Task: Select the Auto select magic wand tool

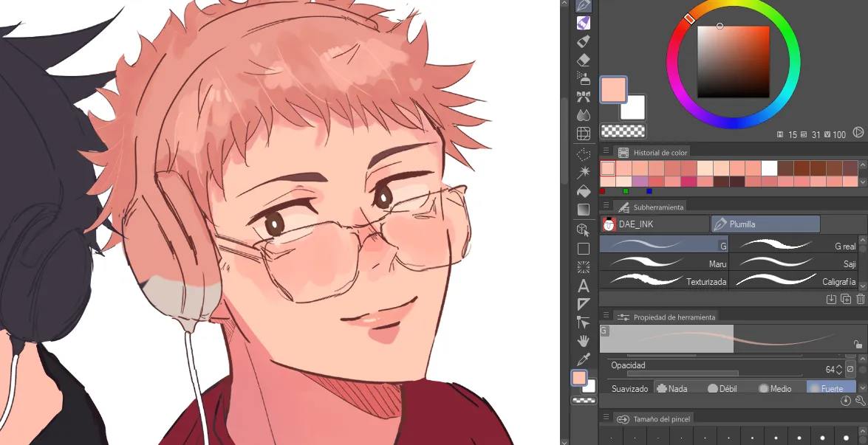Action: 583,173
